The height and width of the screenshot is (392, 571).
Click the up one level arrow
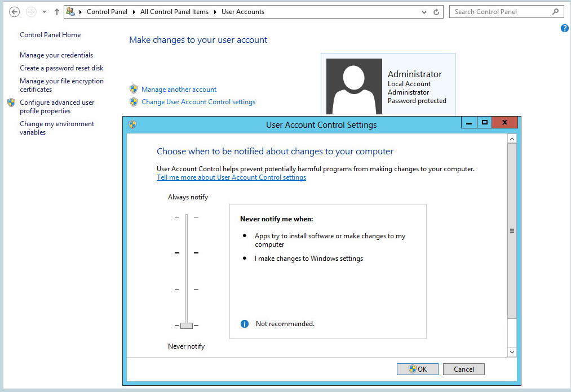[56, 12]
